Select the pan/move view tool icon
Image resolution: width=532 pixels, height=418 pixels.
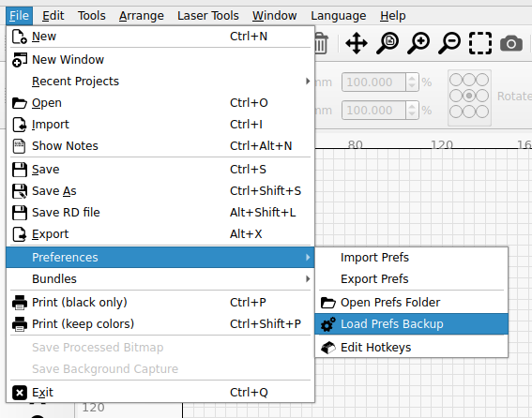click(x=357, y=43)
